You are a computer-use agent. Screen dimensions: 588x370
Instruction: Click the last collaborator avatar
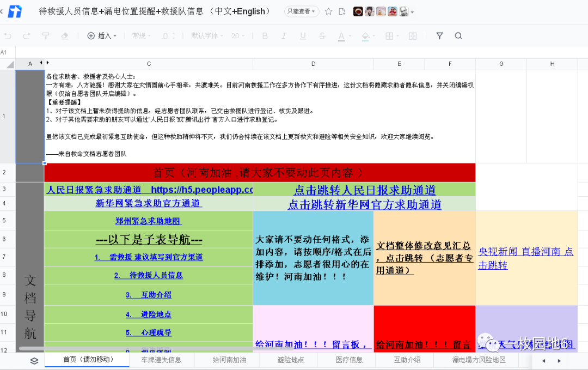point(403,11)
